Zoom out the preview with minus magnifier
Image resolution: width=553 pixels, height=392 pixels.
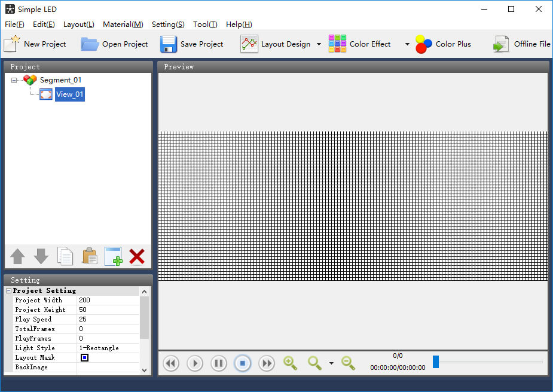click(x=348, y=363)
